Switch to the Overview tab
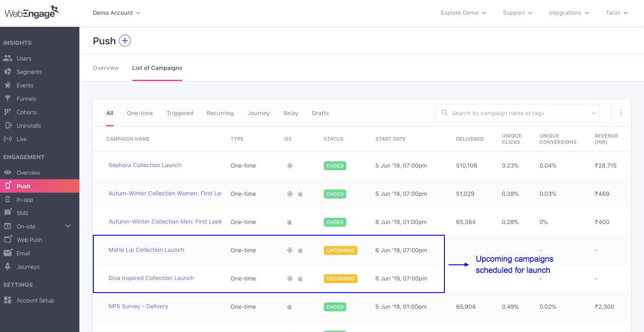Screen dimensions: 644x332 pos(106,68)
